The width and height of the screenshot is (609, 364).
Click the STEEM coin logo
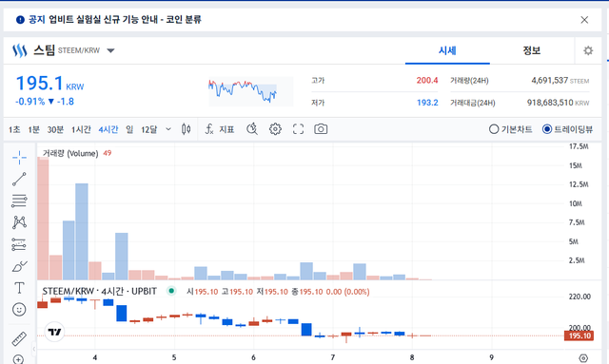click(x=19, y=50)
